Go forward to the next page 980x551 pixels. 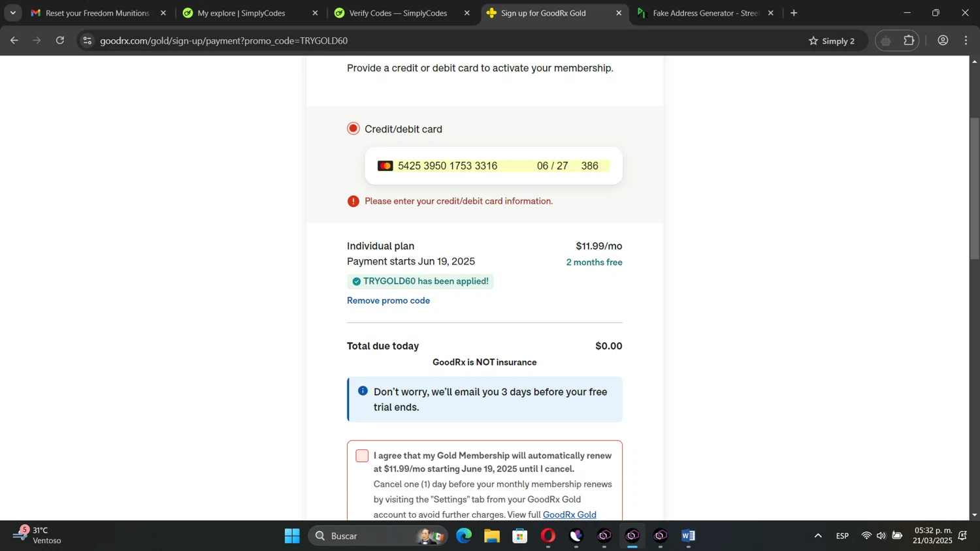[37, 40]
